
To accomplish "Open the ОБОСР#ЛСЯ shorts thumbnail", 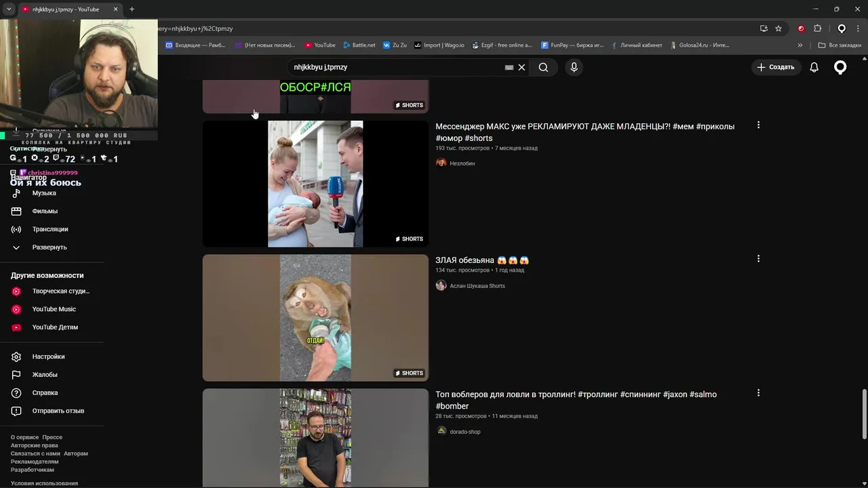I will tap(315, 97).
